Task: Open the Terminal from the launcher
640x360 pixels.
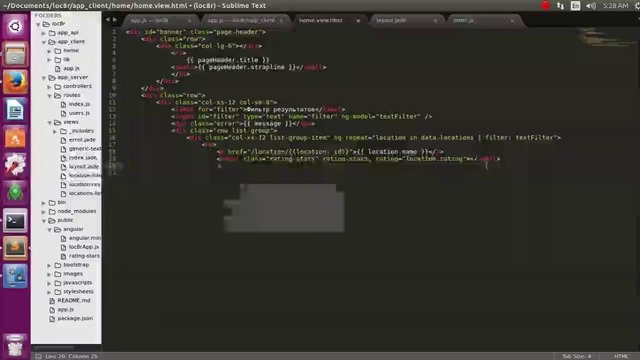Action: [15, 221]
